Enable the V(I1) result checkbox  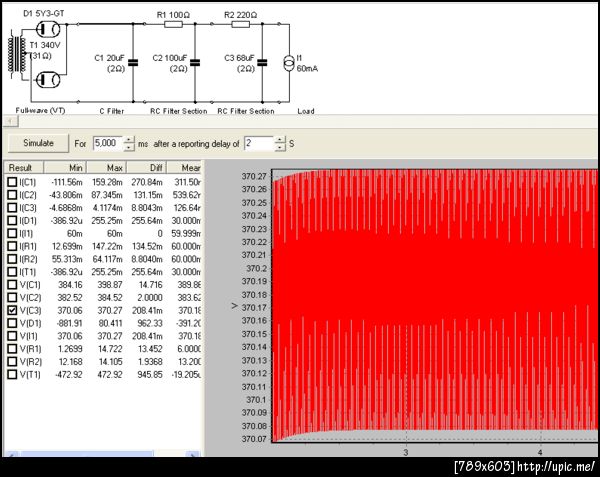point(12,336)
